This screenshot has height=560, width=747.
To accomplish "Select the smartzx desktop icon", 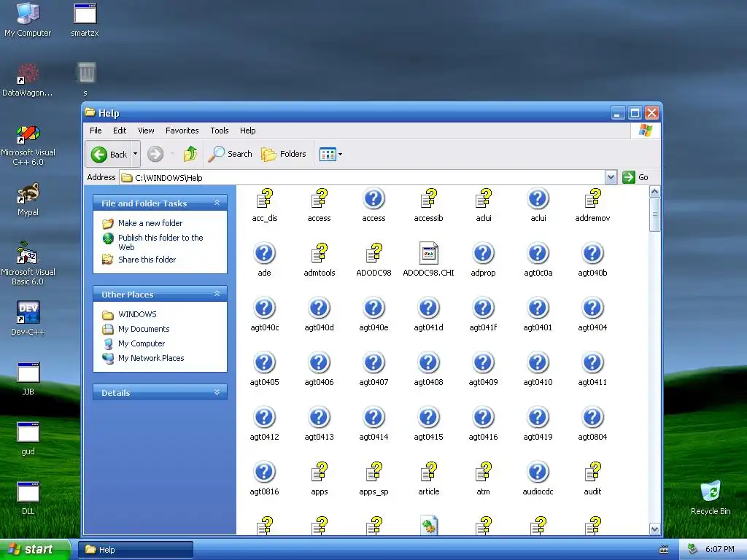I will click(x=85, y=20).
